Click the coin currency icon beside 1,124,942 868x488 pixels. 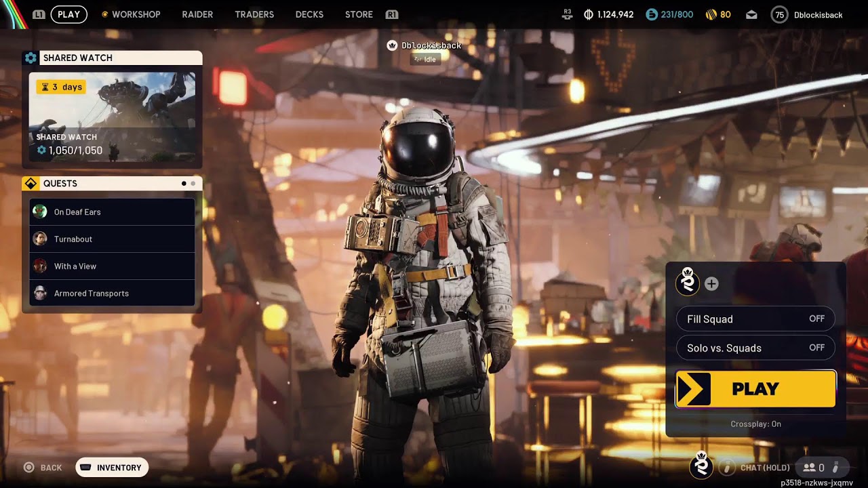click(588, 14)
